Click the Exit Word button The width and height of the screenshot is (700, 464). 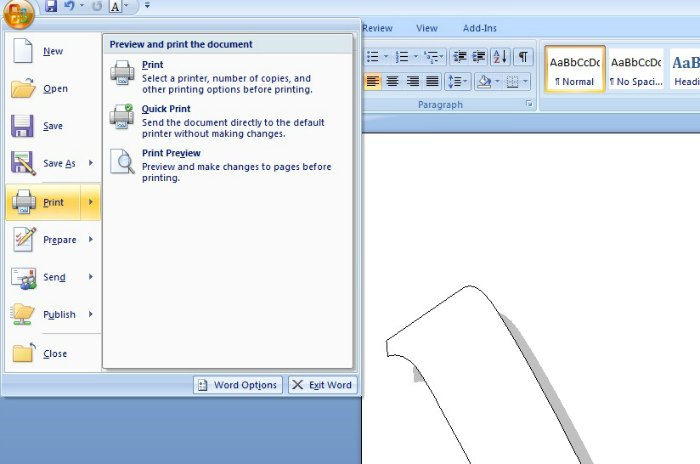pos(323,385)
